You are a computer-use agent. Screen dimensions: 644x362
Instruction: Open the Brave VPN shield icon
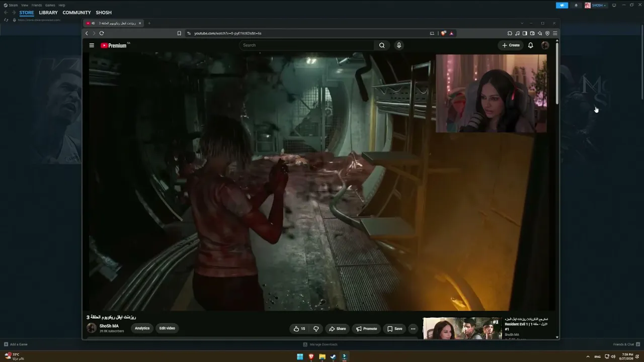547,33
